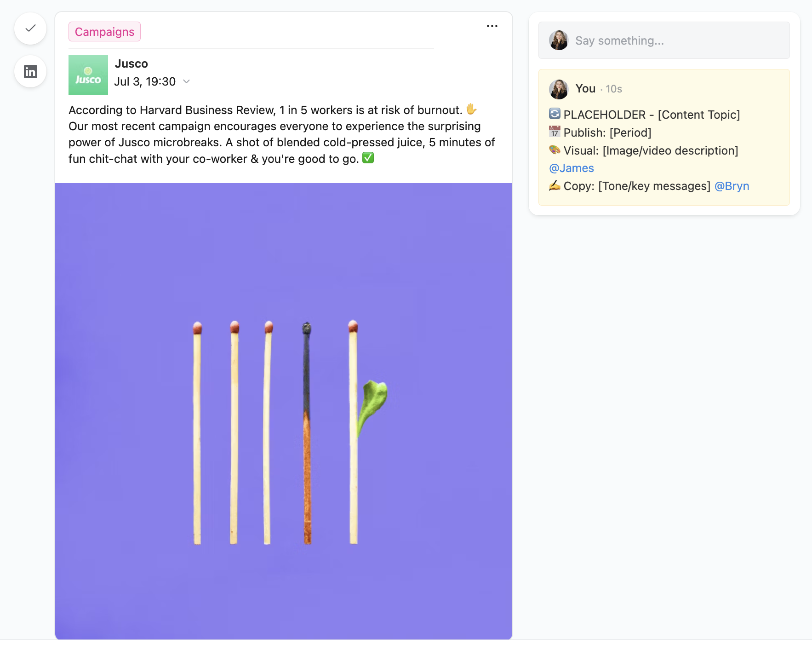Click the LinkedIn channel icon
Screen dimensions: 812x645
[30, 72]
